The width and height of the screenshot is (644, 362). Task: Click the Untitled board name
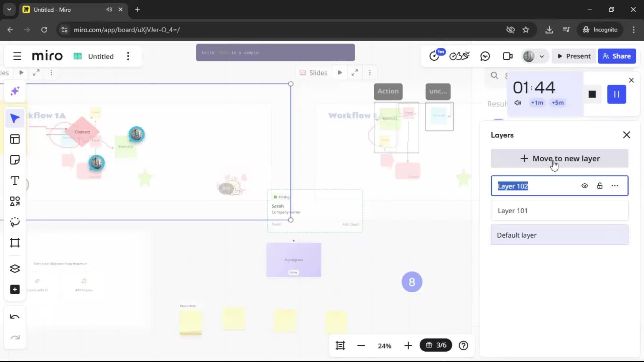(x=101, y=56)
